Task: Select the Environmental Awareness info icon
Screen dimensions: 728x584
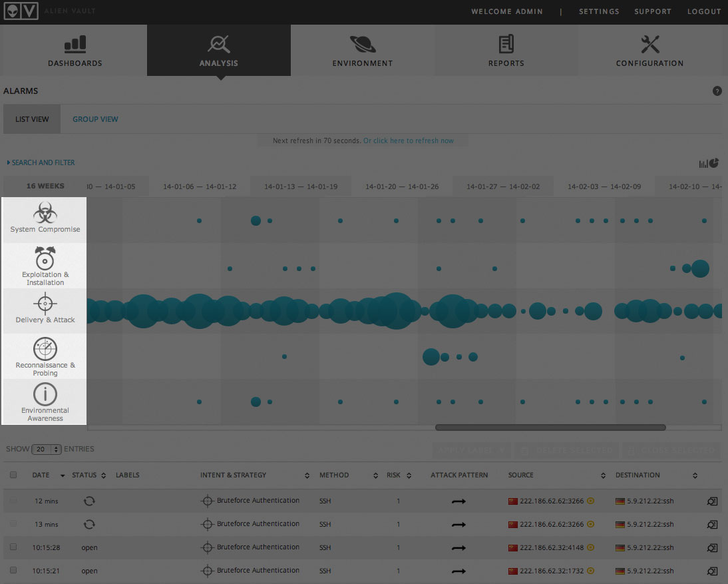Action: (44, 394)
